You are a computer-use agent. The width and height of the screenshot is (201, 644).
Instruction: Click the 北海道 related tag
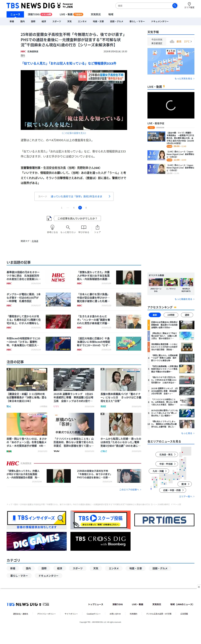(35, 241)
